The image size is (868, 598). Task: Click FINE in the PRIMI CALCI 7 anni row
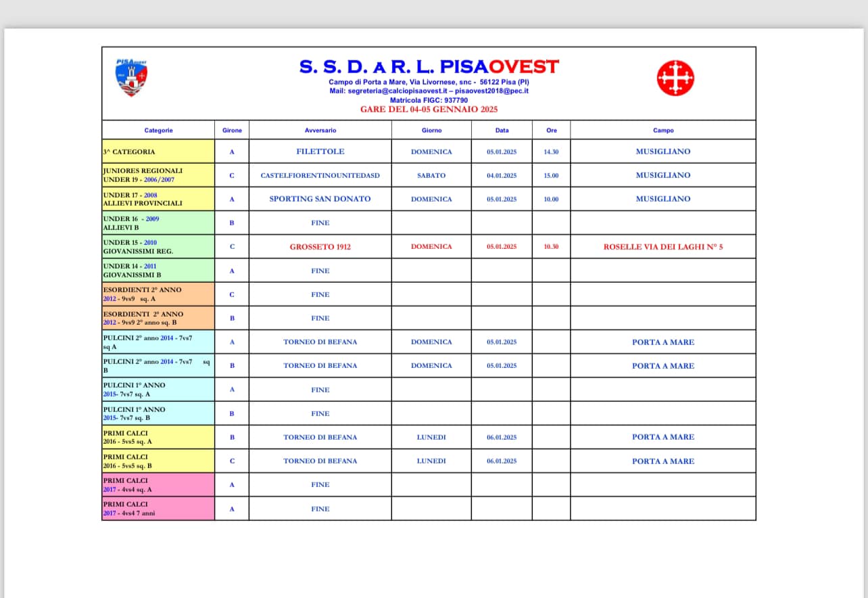(320, 509)
